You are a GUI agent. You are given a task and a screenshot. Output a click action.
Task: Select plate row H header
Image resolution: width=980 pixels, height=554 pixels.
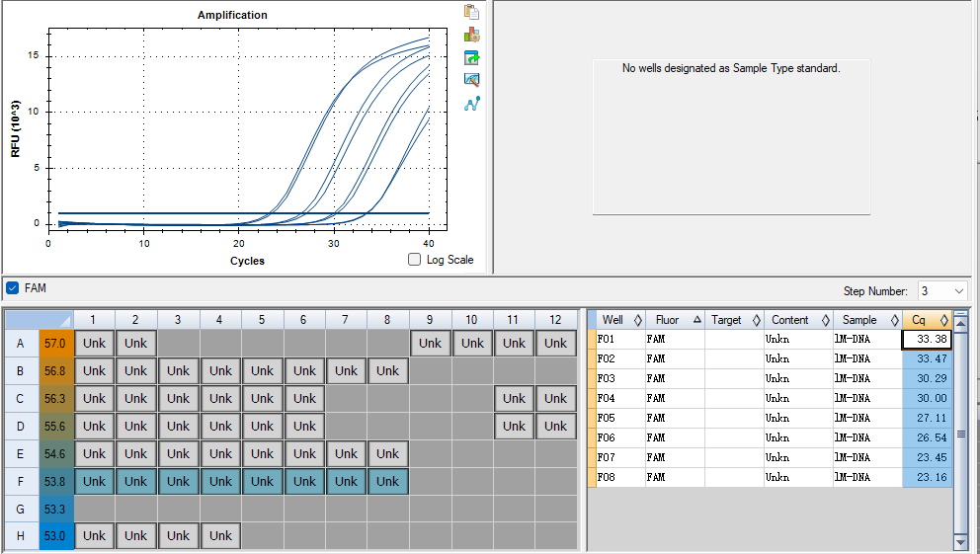coord(21,536)
